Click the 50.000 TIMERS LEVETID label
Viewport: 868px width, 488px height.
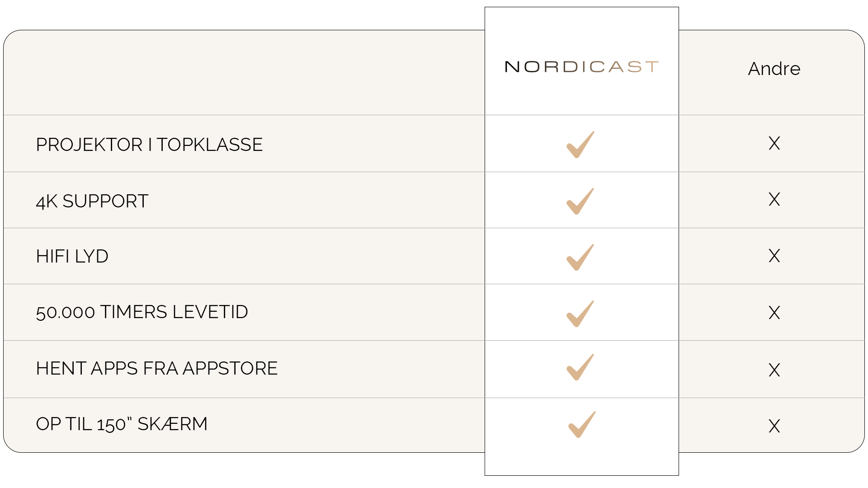pyautogui.click(x=142, y=312)
